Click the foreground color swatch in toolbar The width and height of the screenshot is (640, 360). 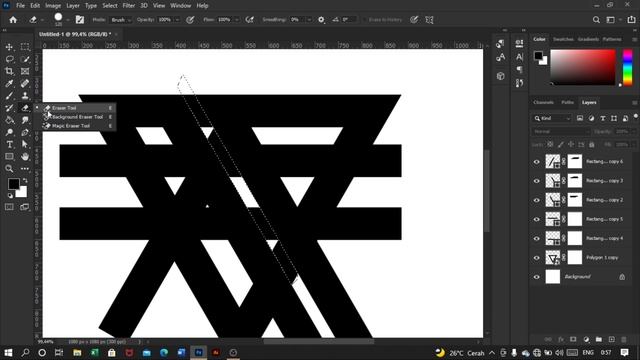coord(13,184)
